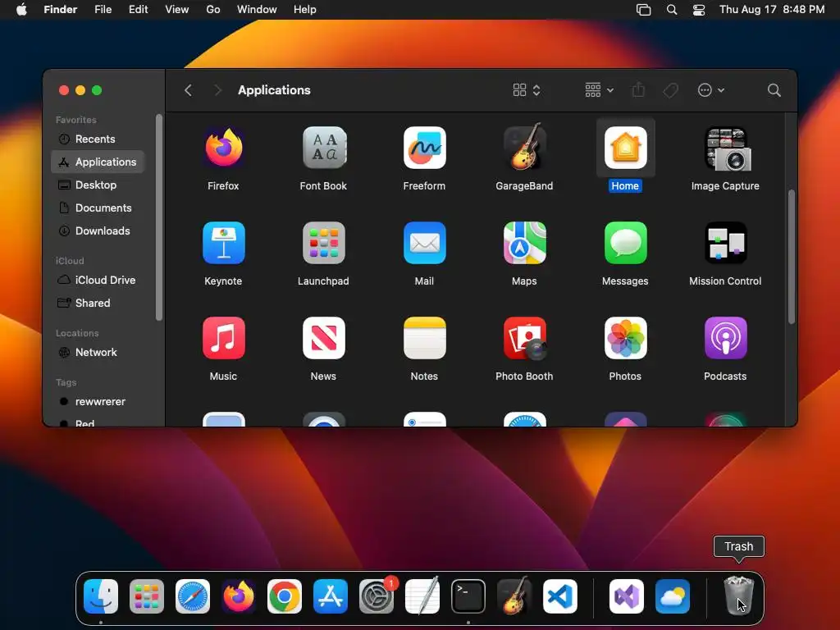Open Terminal from the Dock

coord(468,596)
